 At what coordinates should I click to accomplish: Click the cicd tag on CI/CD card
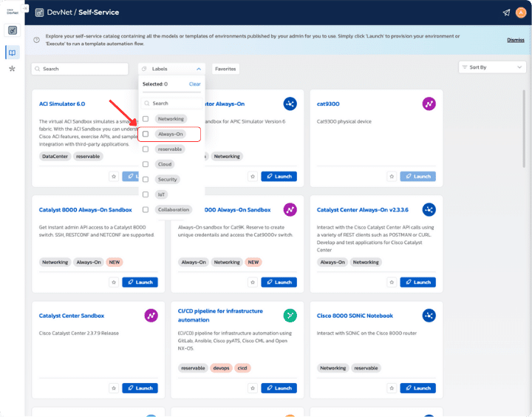point(242,368)
